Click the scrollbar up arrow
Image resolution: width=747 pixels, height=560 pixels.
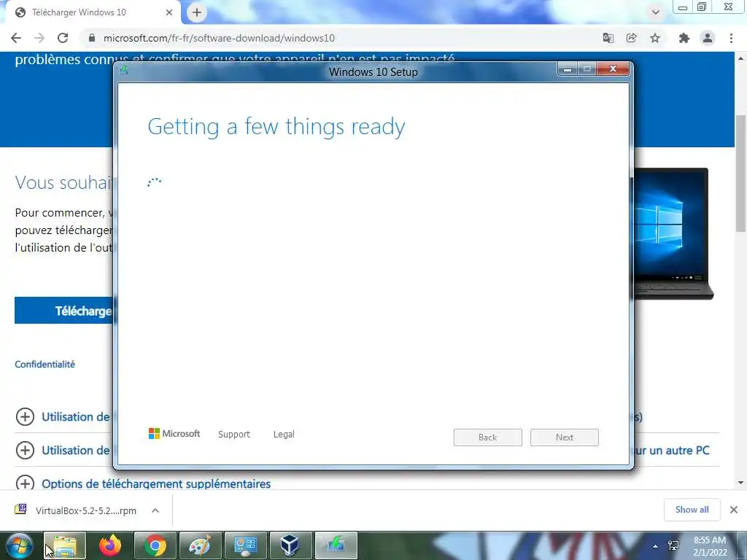[x=740, y=58]
